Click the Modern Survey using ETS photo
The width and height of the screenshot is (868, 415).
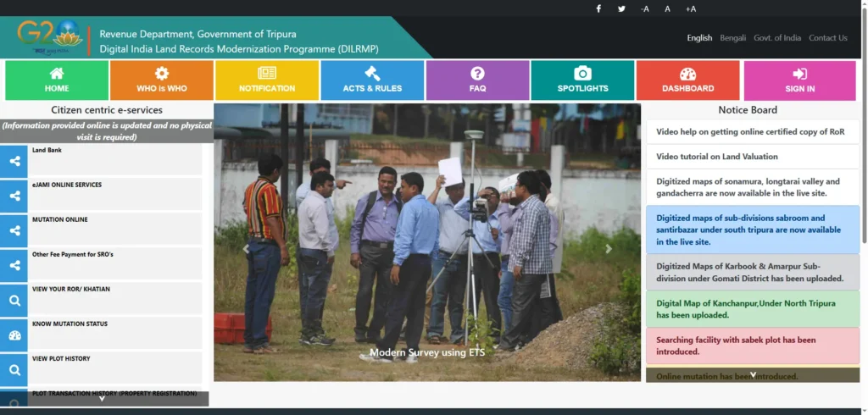[427, 242]
